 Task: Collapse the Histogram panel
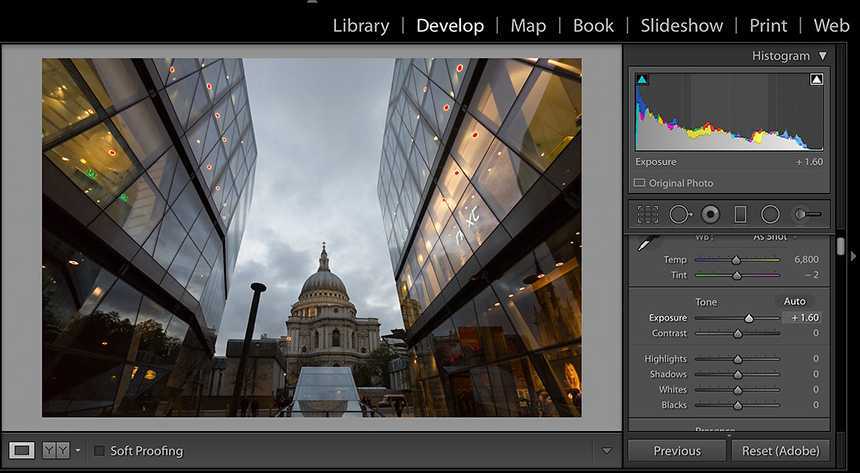click(x=822, y=57)
